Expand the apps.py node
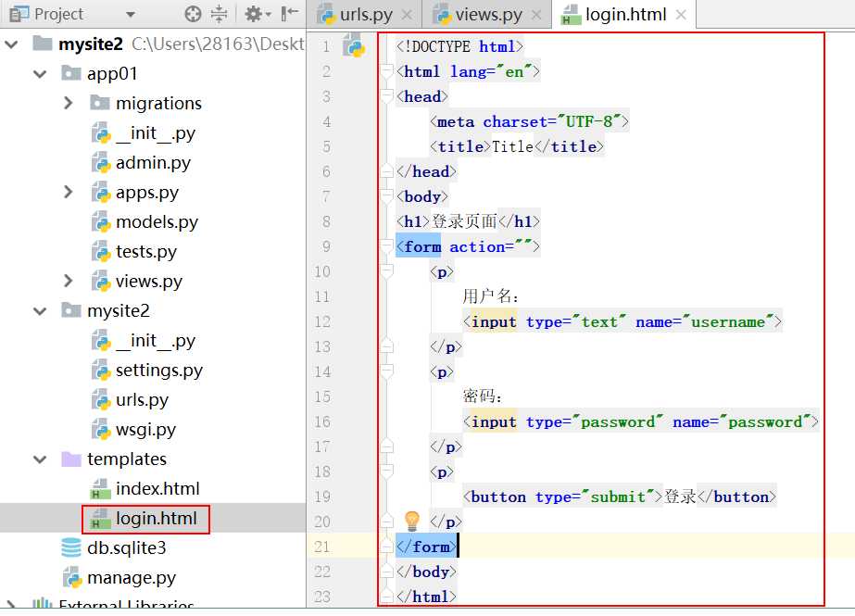The height and width of the screenshot is (616, 855). pos(68,192)
